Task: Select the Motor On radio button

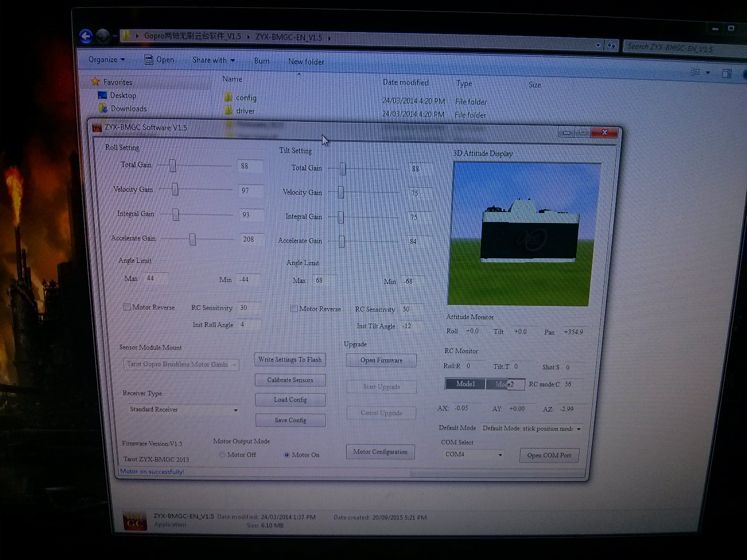Action: click(x=286, y=455)
